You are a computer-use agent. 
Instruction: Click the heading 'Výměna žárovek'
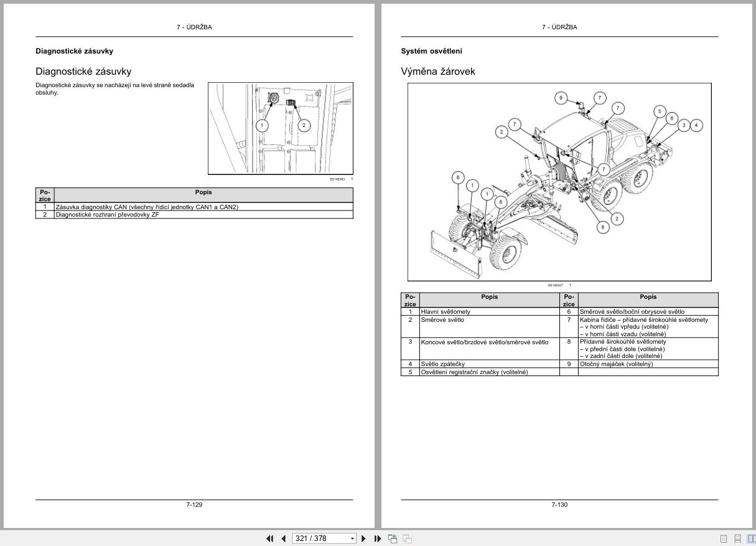coord(438,72)
